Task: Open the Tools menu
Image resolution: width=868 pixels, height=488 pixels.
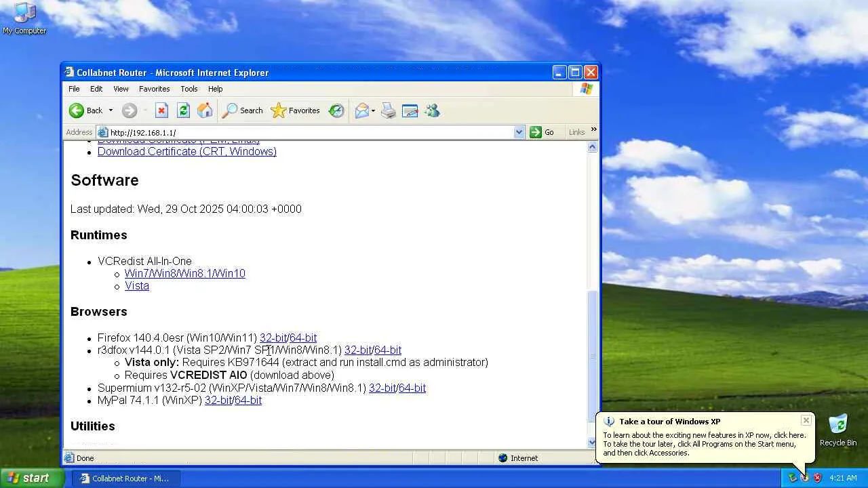Action: pyautogui.click(x=189, y=89)
